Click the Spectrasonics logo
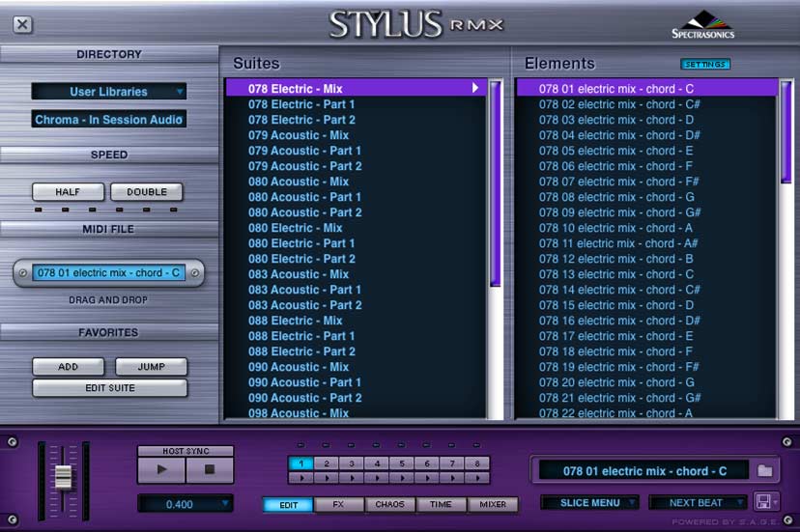 702,24
